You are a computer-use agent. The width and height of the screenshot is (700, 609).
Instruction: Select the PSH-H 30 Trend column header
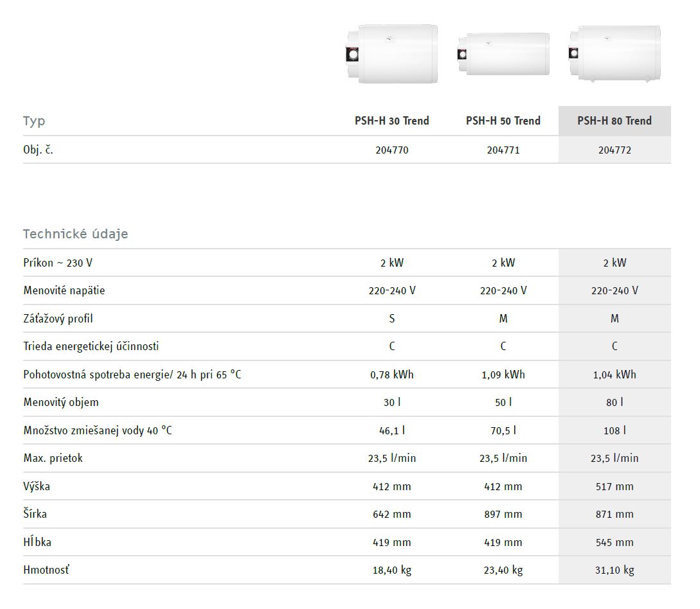coord(392,121)
